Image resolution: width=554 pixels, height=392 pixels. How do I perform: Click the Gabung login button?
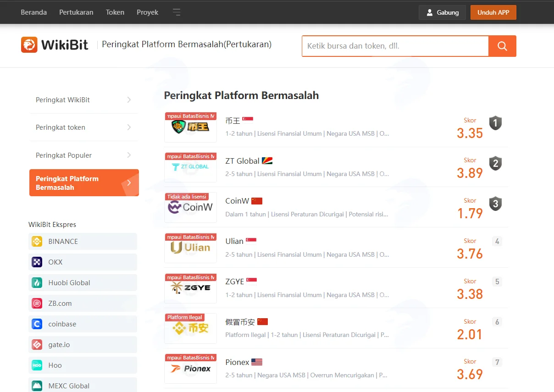(442, 12)
